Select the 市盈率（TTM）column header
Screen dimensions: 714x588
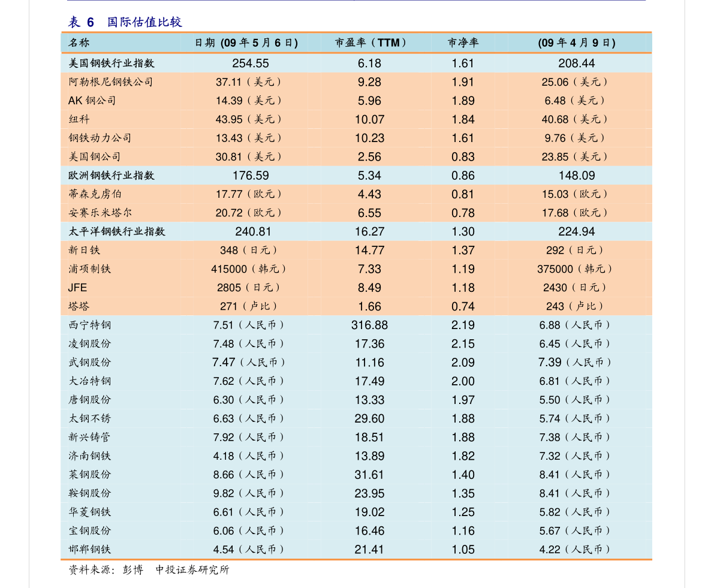tap(370, 43)
